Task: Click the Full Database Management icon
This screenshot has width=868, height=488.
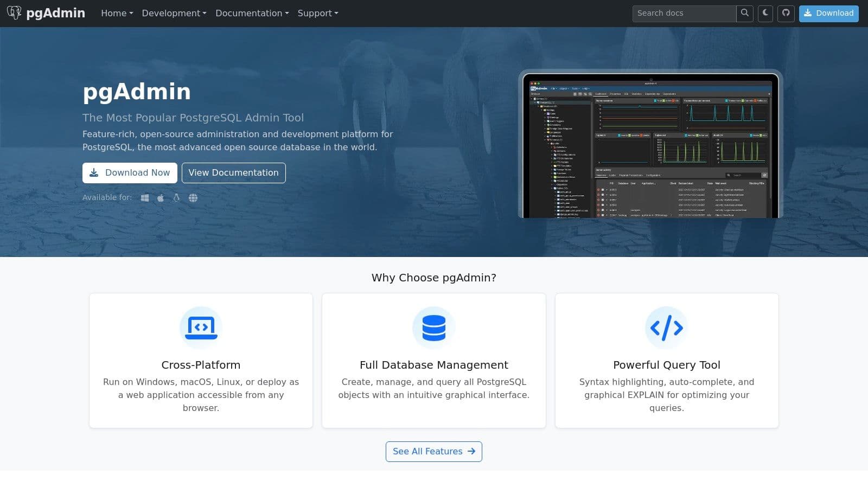Action: coord(433,328)
